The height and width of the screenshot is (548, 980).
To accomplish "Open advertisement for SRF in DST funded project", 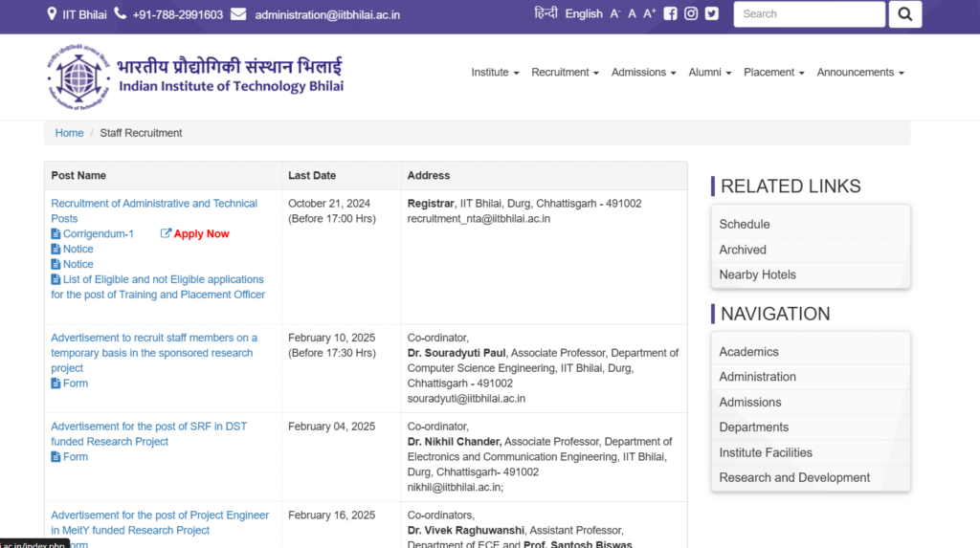I will click(148, 434).
